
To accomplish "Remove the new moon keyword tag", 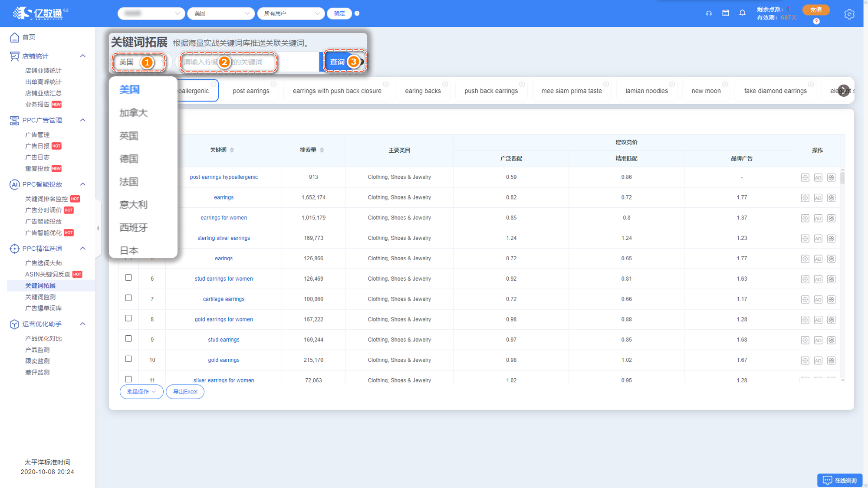I will pyautogui.click(x=725, y=84).
